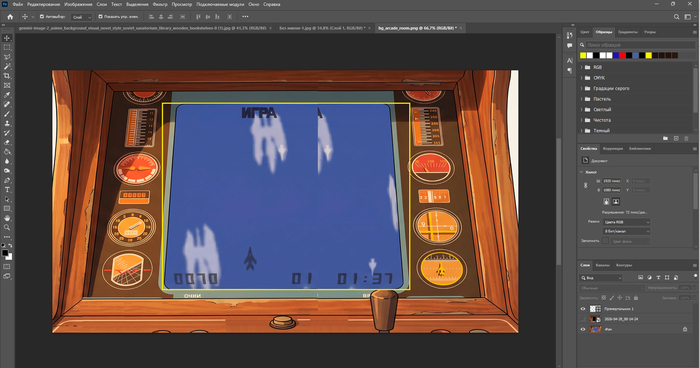Open the layer filter Вид dropdown
The image size is (700, 368).
coord(601,278)
